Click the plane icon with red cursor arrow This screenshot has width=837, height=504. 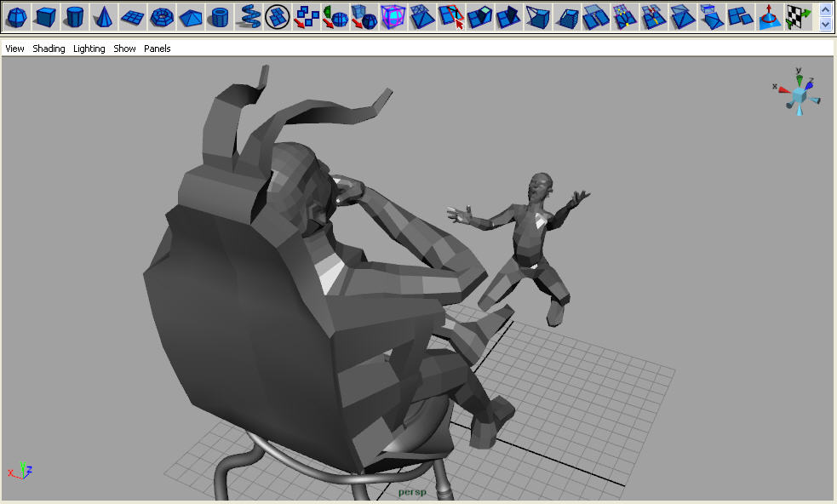[451, 17]
